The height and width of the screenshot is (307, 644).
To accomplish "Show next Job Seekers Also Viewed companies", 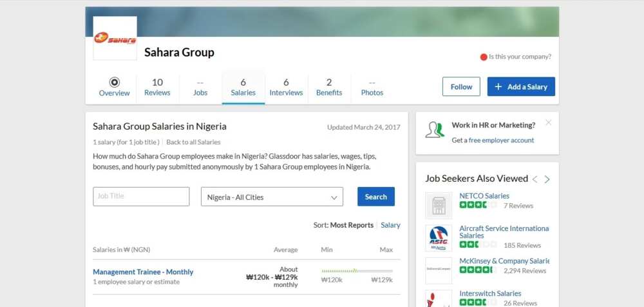I will tap(547, 179).
